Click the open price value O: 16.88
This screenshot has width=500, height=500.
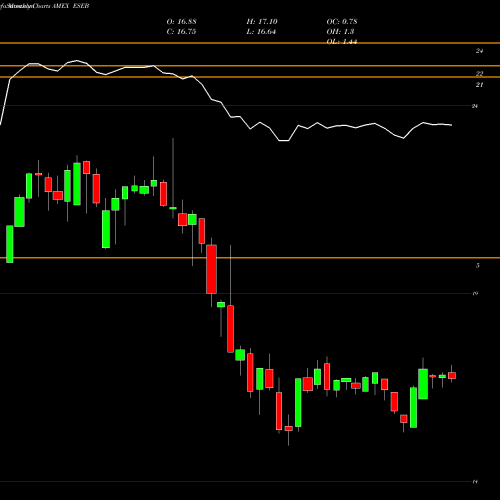[181, 22]
